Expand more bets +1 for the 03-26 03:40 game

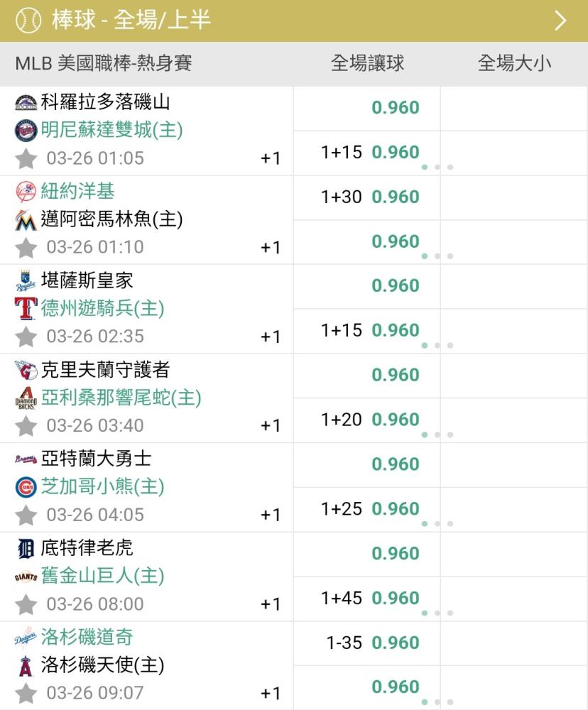pyautogui.click(x=271, y=425)
